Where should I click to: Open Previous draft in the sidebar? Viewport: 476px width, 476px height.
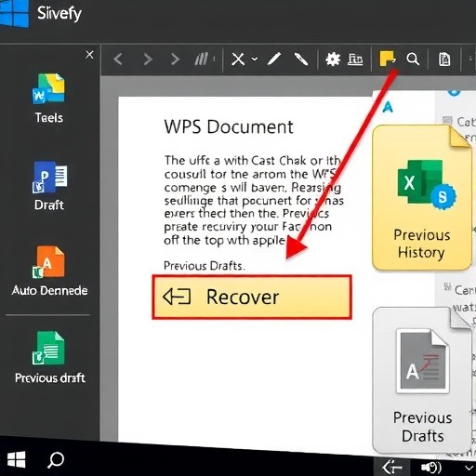coord(49,357)
